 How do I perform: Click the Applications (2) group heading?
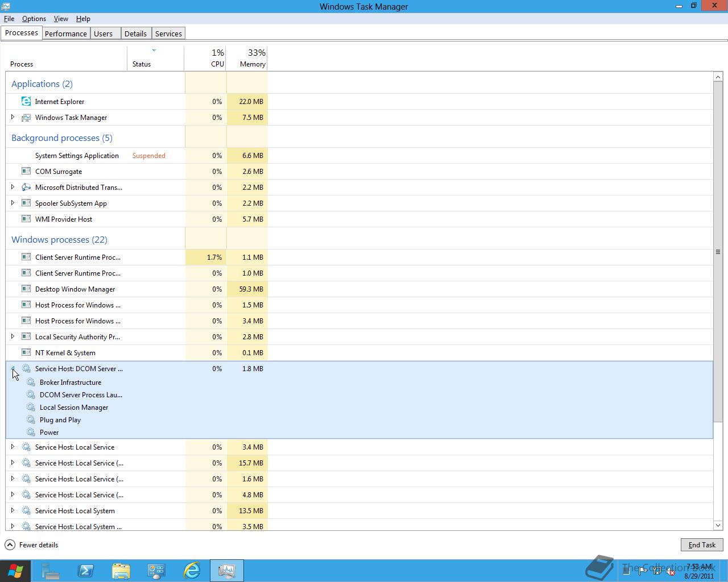pyautogui.click(x=42, y=84)
